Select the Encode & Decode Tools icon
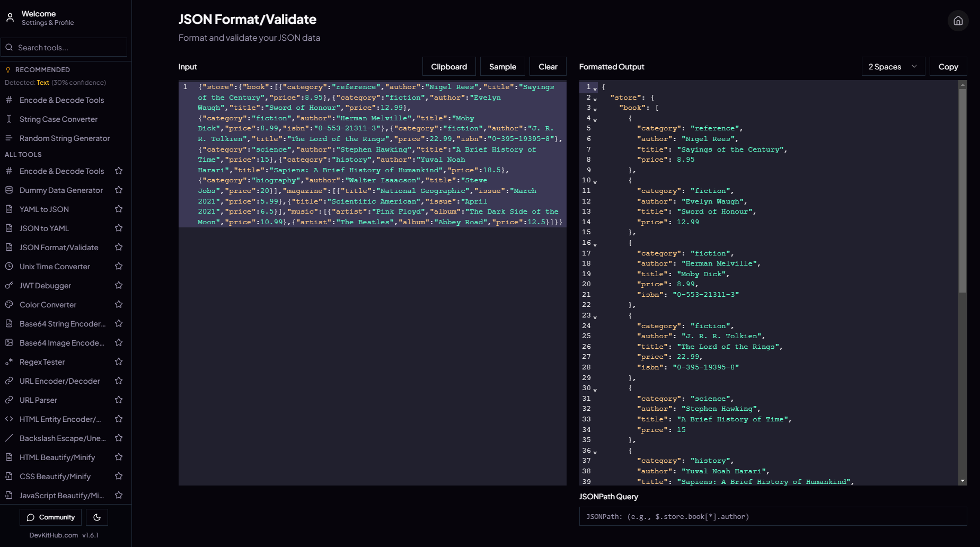Screen dimensions: 980x547 (9, 171)
